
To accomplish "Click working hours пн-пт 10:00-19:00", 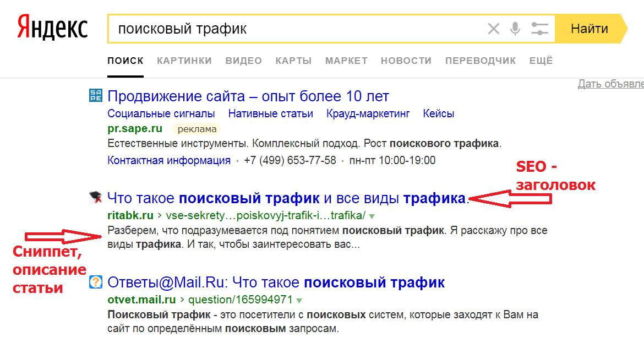I will tap(392, 160).
